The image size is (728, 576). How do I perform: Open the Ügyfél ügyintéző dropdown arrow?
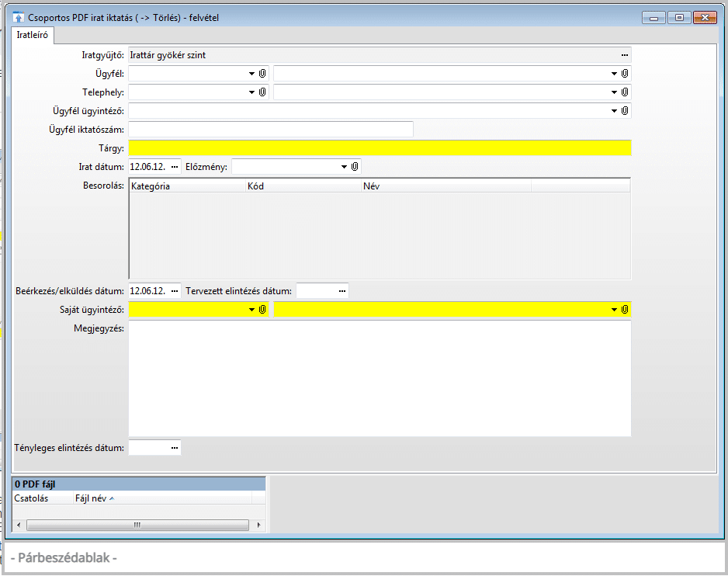[x=614, y=111]
